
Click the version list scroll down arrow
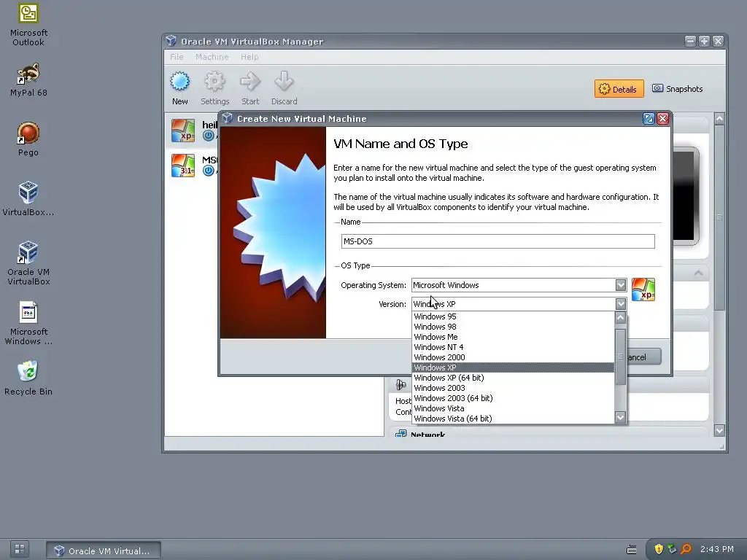(x=620, y=418)
